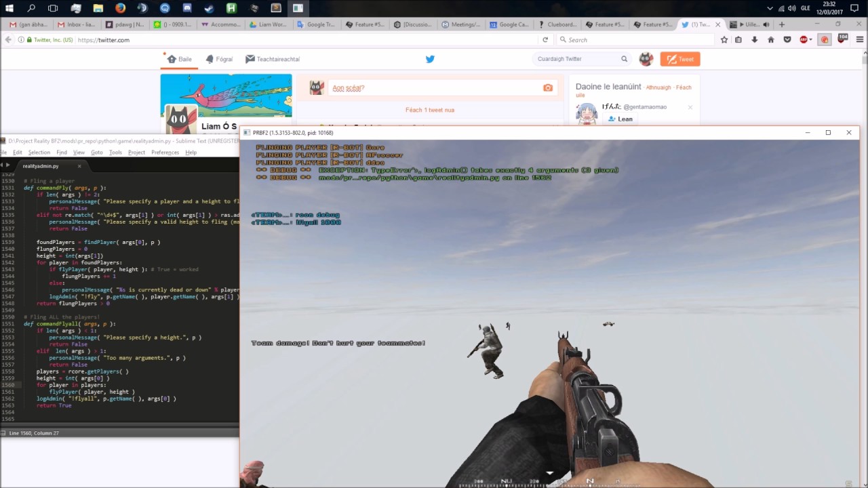
Task: Open new Firefox tab with plus
Action: [781, 24]
